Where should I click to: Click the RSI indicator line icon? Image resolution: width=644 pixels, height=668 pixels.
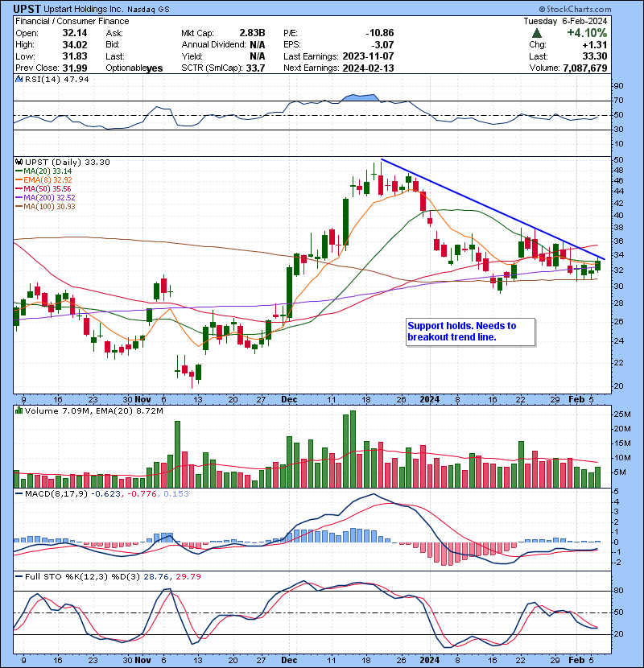click(19, 79)
